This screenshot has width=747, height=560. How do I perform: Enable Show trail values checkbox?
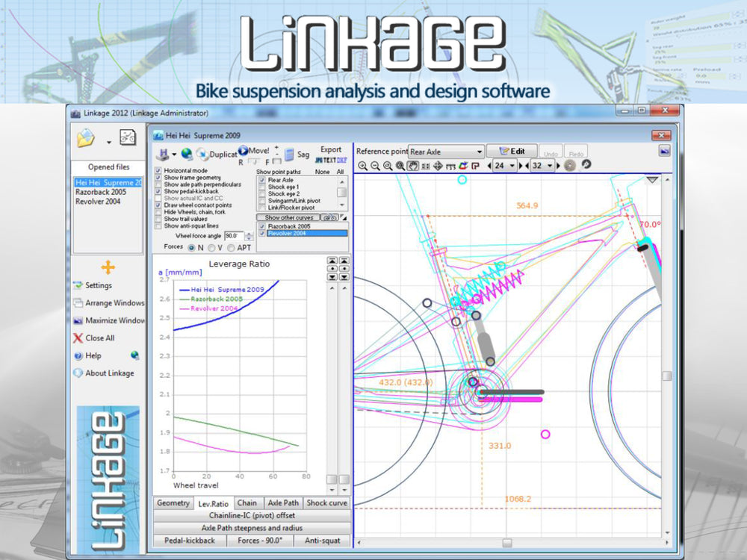[158, 219]
